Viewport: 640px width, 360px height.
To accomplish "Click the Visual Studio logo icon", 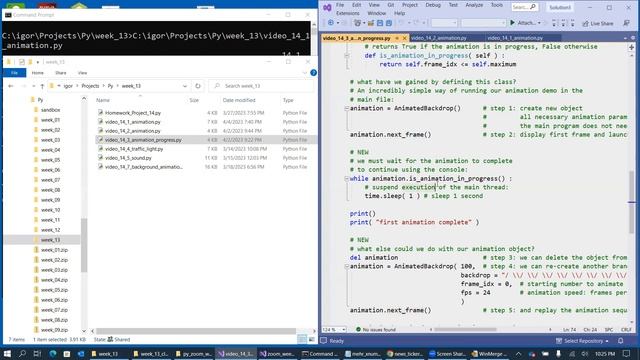I will point(327,7).
